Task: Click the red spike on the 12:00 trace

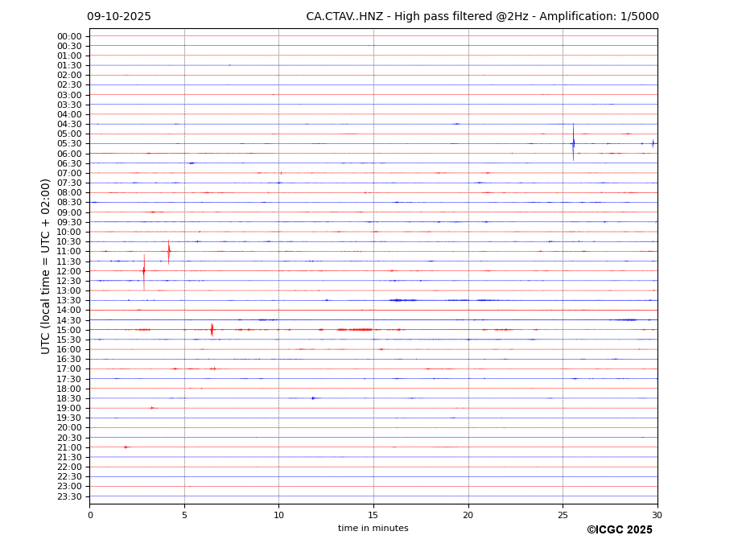Action: pos(144,271)
